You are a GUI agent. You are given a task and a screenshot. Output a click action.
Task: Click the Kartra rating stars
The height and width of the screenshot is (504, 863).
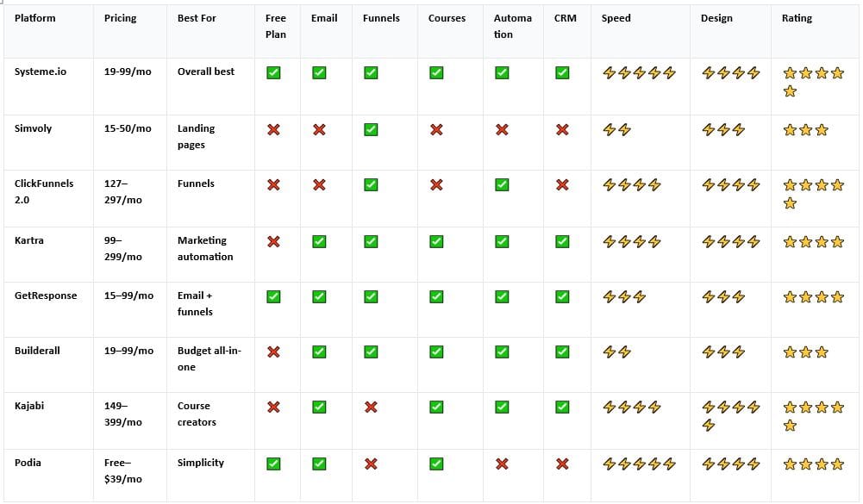point(813,242)
